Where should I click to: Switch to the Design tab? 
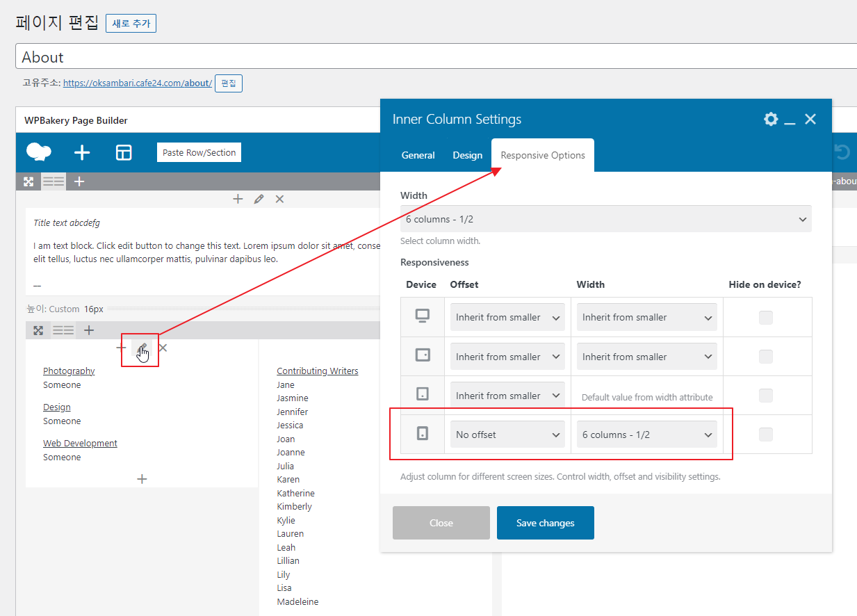(467, 155)
